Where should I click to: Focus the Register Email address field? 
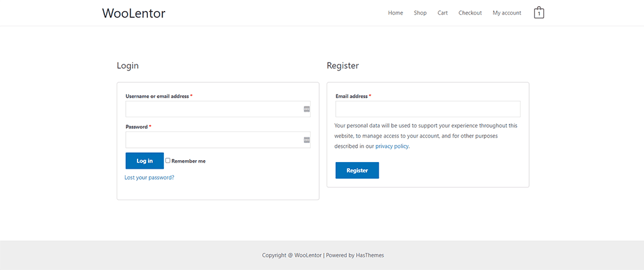coord(427,109)
